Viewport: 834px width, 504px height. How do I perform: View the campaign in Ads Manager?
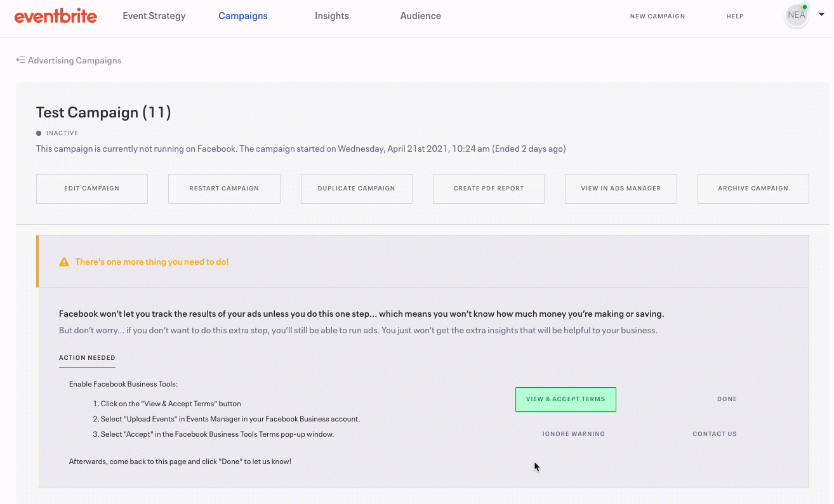click(621, 189)
